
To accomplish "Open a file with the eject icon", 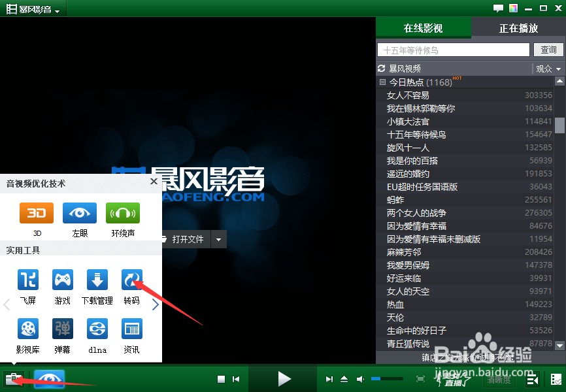I will tap(344, 379).
